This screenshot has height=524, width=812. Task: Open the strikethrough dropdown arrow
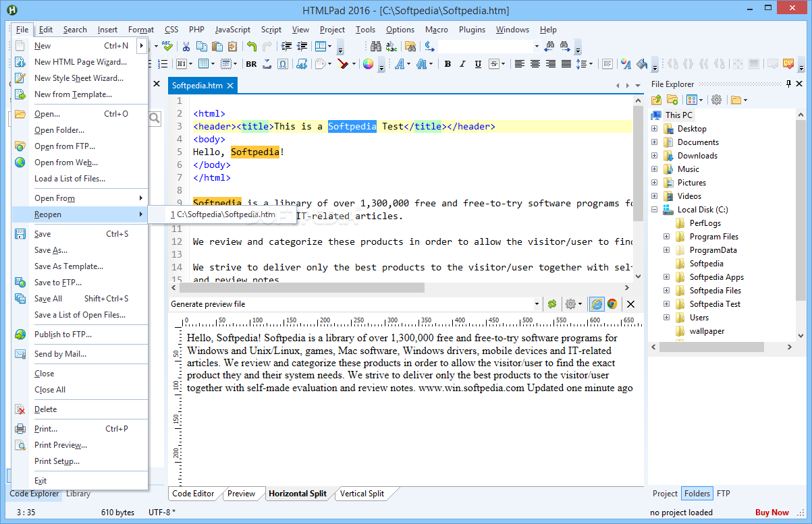point(504,64)
